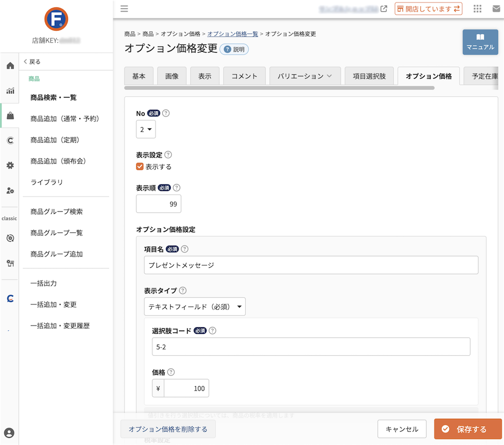Open the account avatar icon

click(x=9, y=433)
